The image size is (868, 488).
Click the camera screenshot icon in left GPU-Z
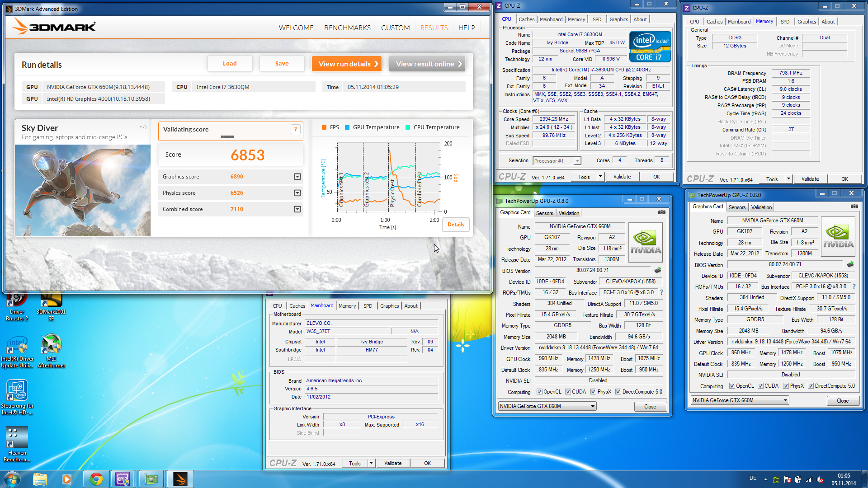pyautogui.click(x=661, y=212)
